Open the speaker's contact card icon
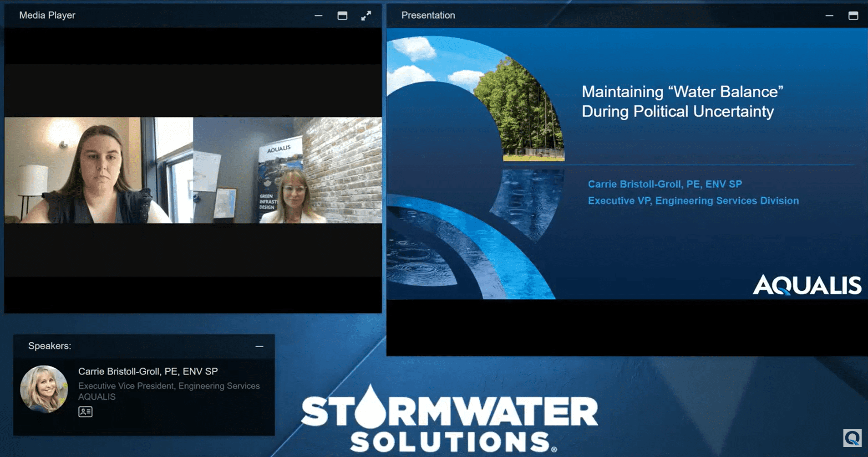The image size is (868, 457). pos(85,412)
